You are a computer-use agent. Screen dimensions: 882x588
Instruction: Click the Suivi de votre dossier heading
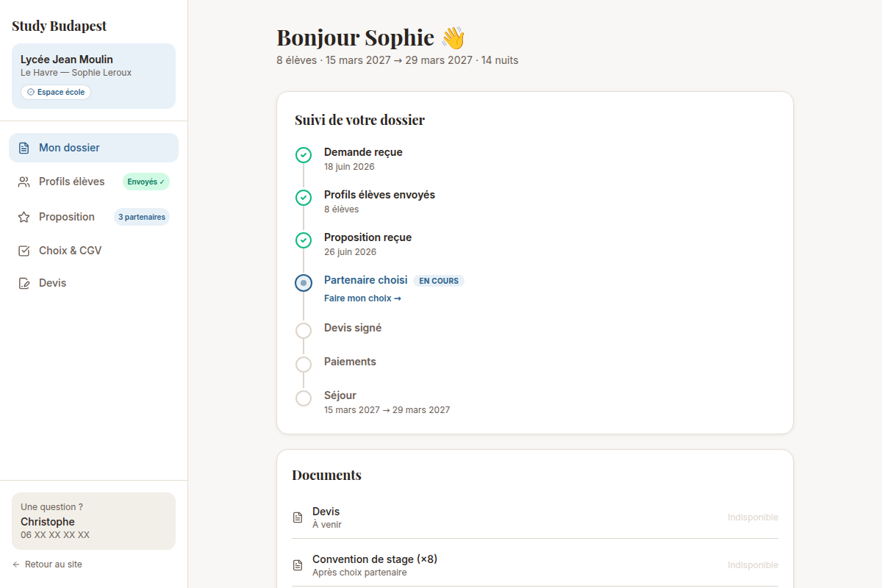coord(359,120)
